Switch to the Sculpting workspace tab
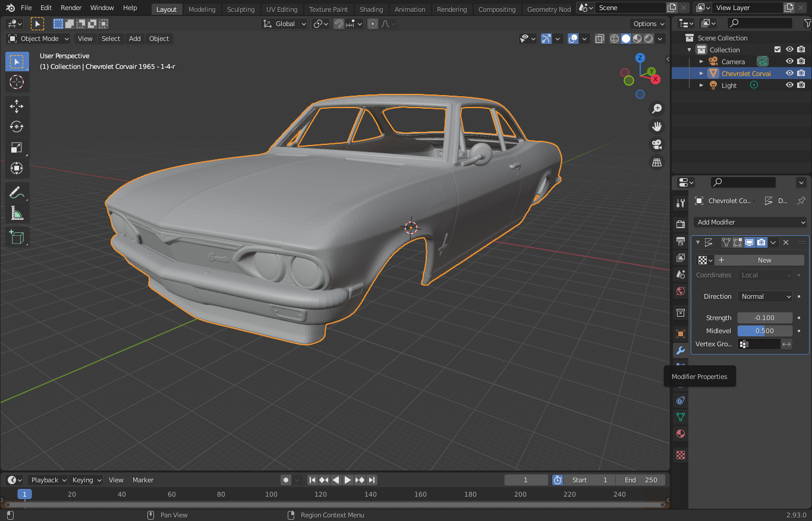 241,9
